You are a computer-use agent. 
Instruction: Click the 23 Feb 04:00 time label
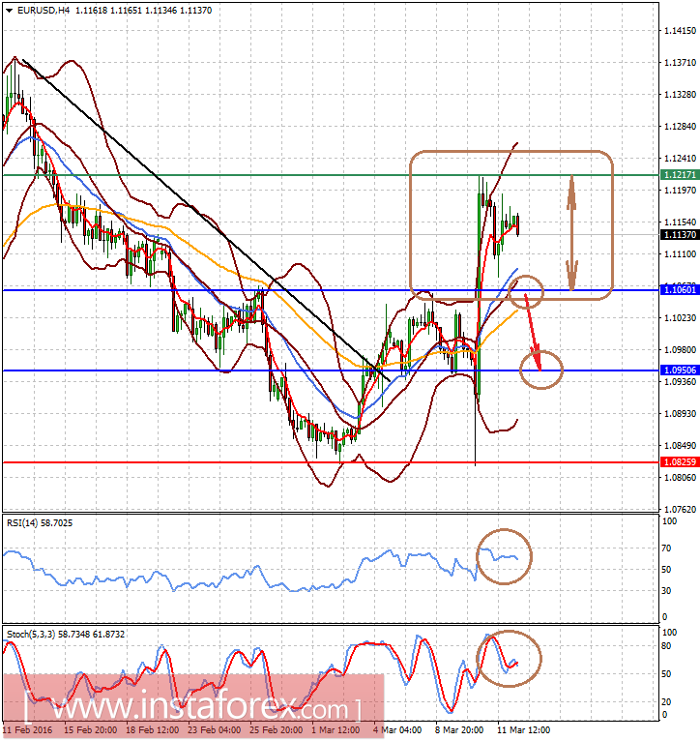[x=214, y=730]
